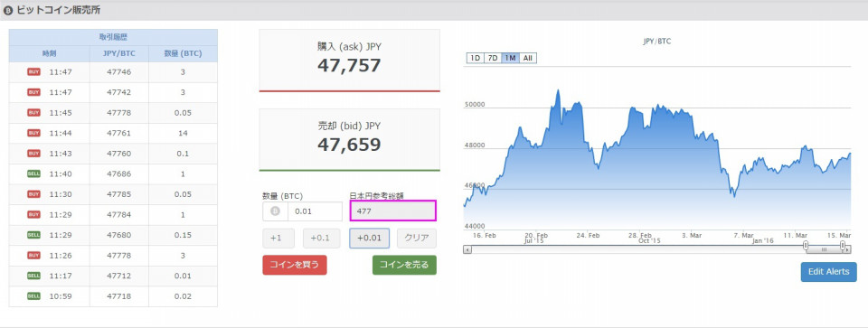Click the red コインを買う button
Viewport: 868px width, 328px height.
pyautogui.click(x=295, y=265)
